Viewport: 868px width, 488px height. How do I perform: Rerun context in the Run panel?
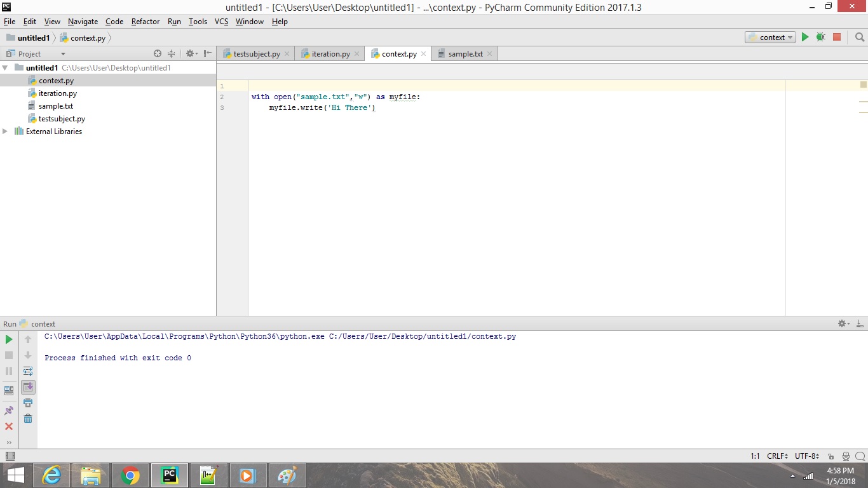point(9,340)
